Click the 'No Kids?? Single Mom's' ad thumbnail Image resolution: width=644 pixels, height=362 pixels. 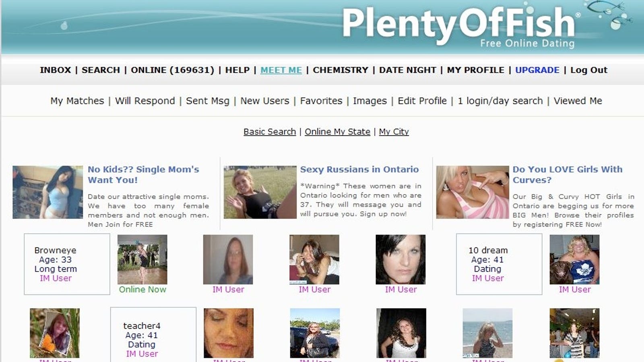pyautogui.click(x=47, y=192)
